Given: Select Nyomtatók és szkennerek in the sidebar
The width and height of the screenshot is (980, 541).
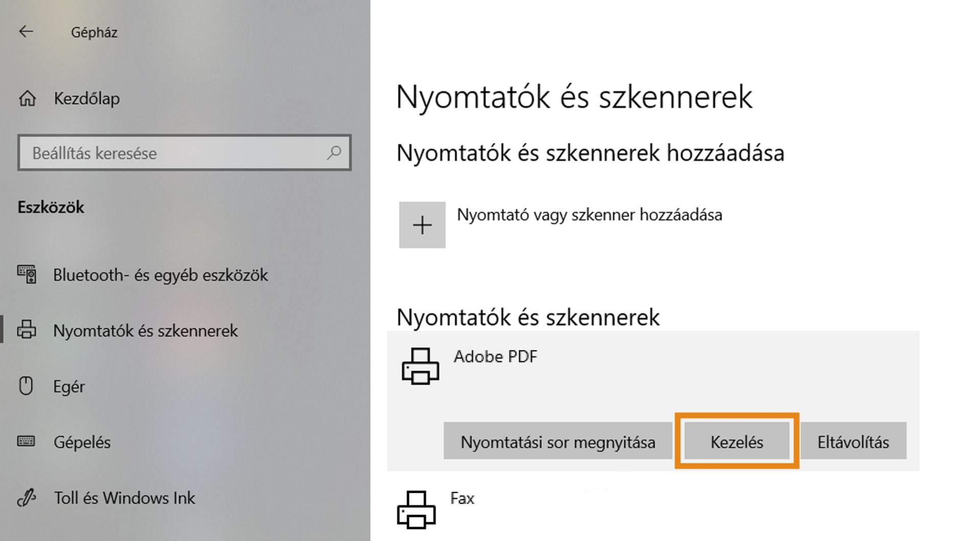Looking at the screenshot, I should 145,331.
